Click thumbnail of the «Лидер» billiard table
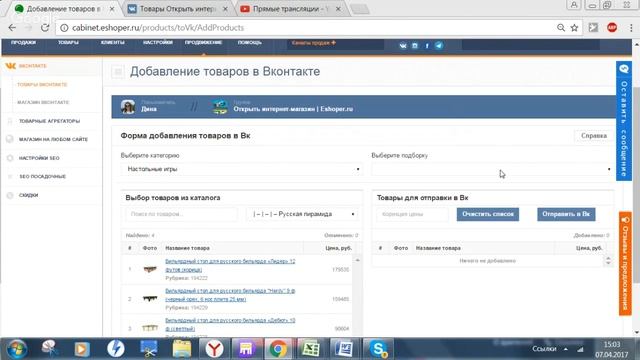The image size is (640, 360). (150, 269)
